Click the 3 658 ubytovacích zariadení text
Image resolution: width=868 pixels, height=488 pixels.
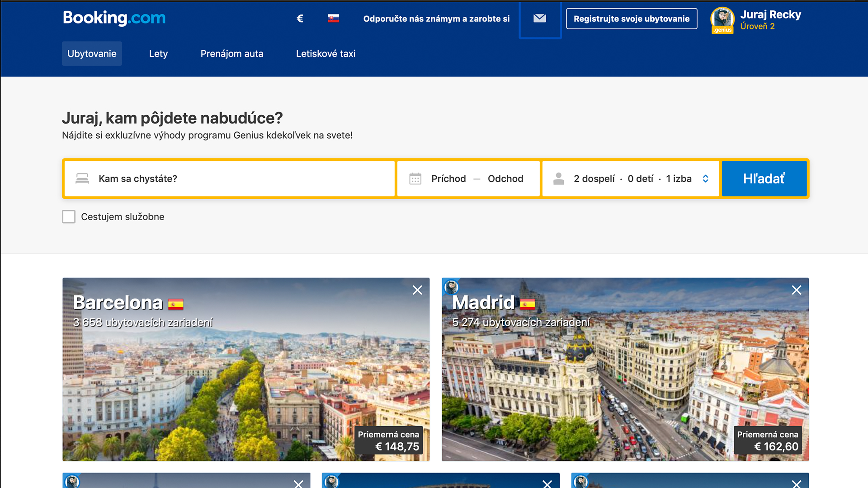click(142, 322)
